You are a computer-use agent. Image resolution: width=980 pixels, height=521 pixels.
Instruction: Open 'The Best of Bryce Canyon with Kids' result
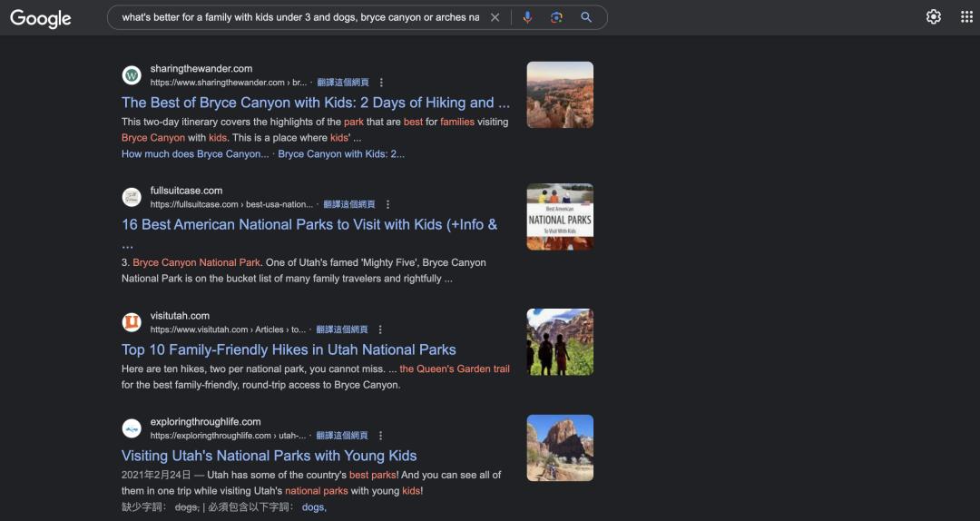pyautogui.click(x=316, y=103)
